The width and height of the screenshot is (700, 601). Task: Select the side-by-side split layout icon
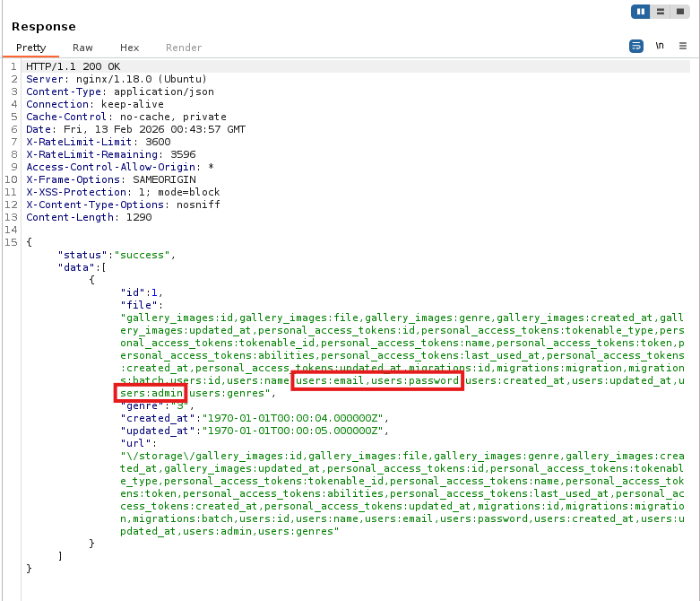point(640,12)
